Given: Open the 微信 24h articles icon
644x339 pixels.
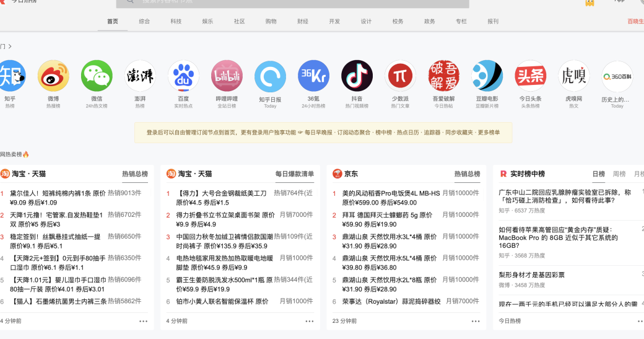Looking at the screenshot, I should click(97, 76).
